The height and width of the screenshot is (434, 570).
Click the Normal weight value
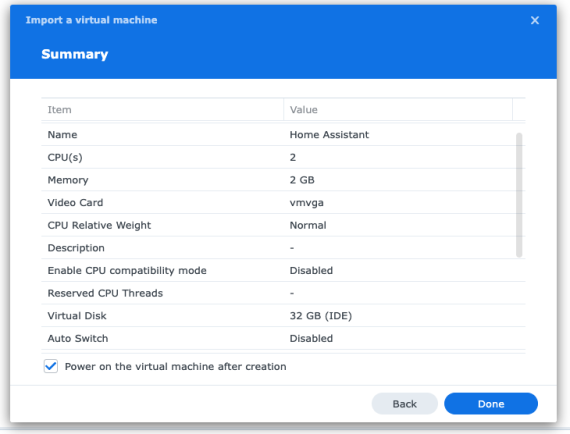point(308,225)
